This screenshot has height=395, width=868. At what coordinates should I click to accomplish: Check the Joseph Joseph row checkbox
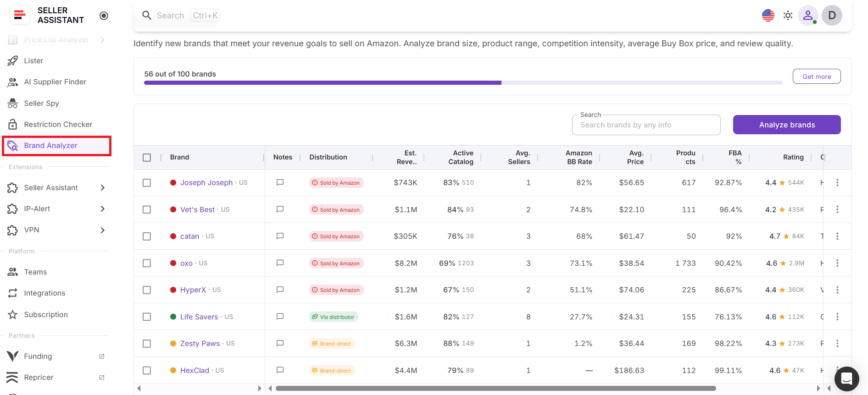click(147, 182)
